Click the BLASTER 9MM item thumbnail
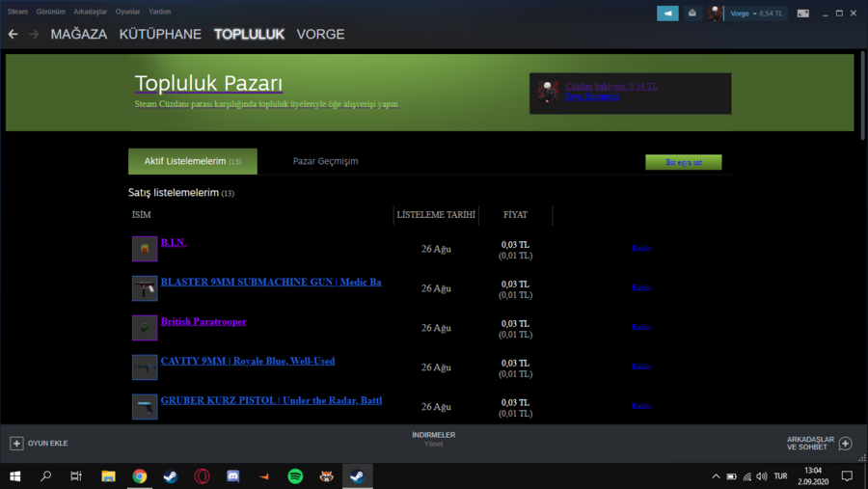The height and width of the screenshot is (489, 868). (x=145, y=288)
